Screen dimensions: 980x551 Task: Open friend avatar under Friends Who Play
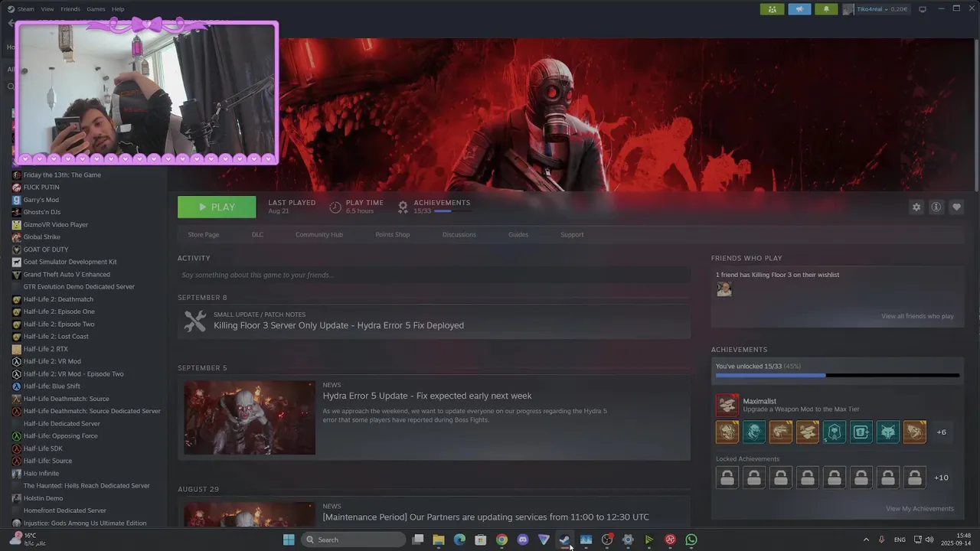coord(724,289)
